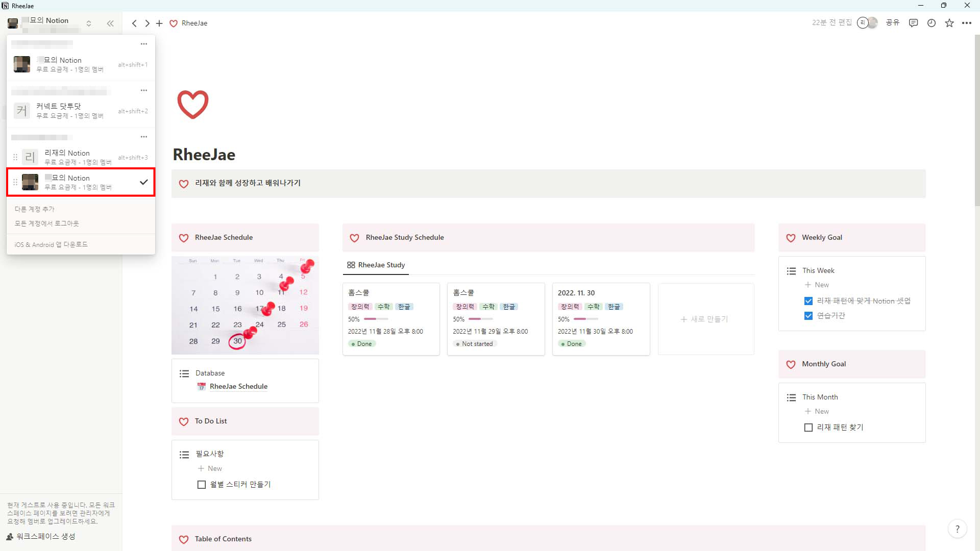Viewport: 980px width, 551px height.
Task: Click 모든 계정에서 로그아웃 option
Action: pos(46,223)
